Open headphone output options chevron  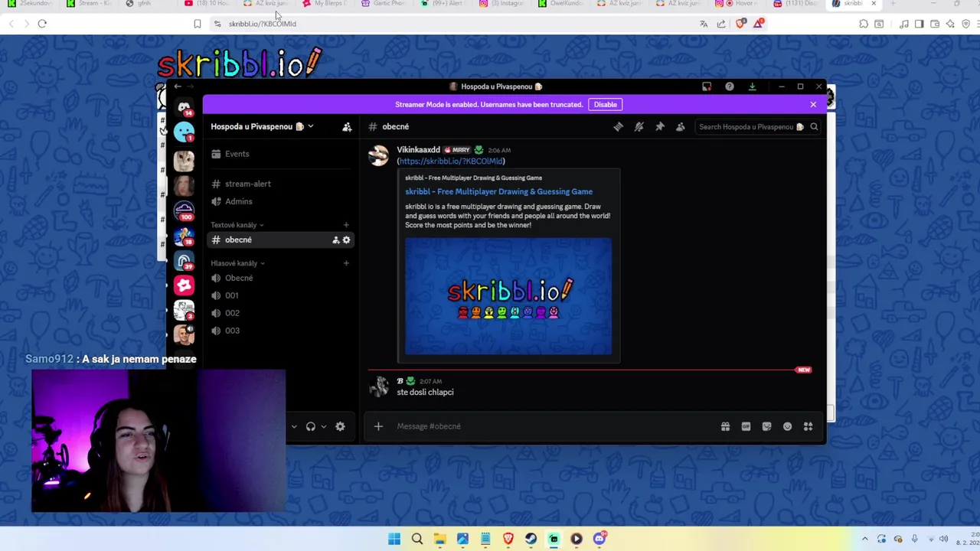coord(323,426)
